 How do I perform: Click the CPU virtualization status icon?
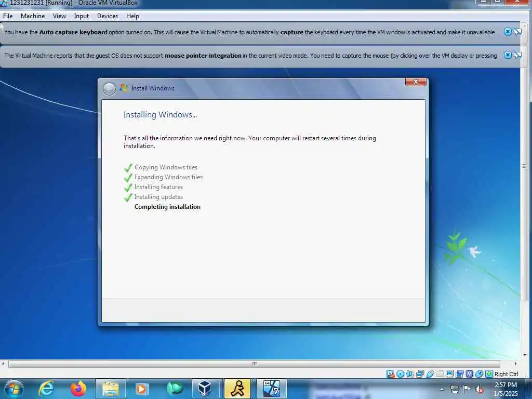[x=470, y=374]
